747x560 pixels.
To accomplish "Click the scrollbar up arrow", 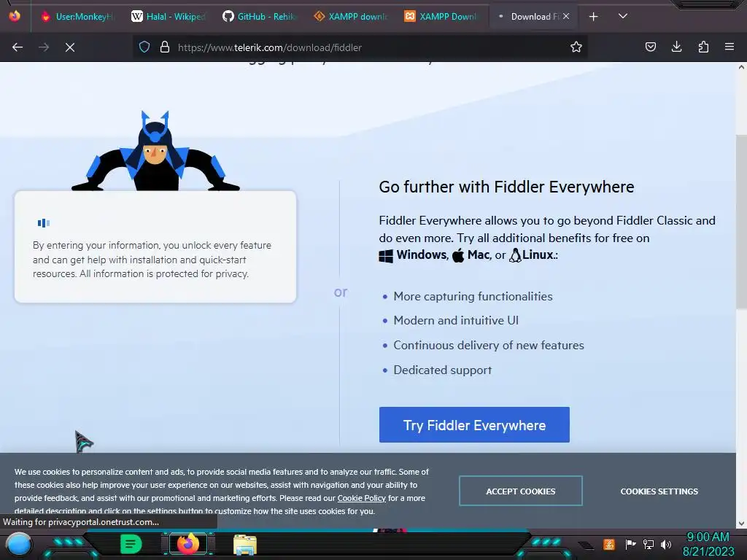I will 741,67.
